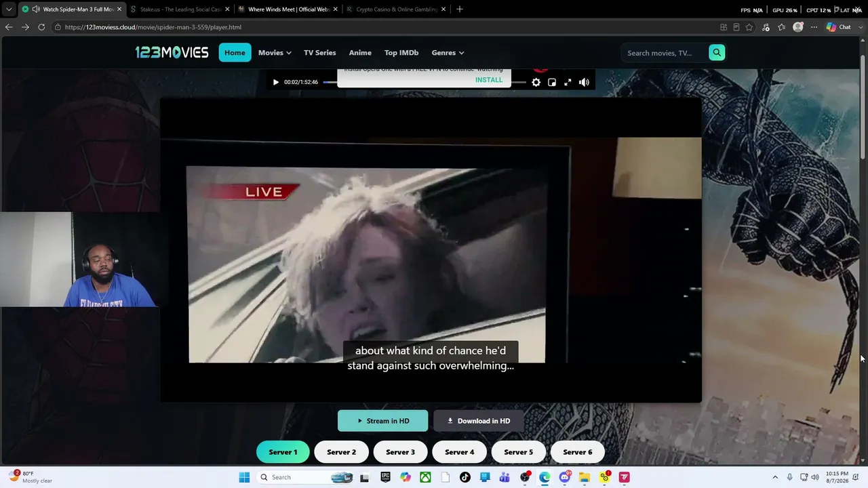
Task: Open Discord from the taskbar
Action: coord(564,477)
